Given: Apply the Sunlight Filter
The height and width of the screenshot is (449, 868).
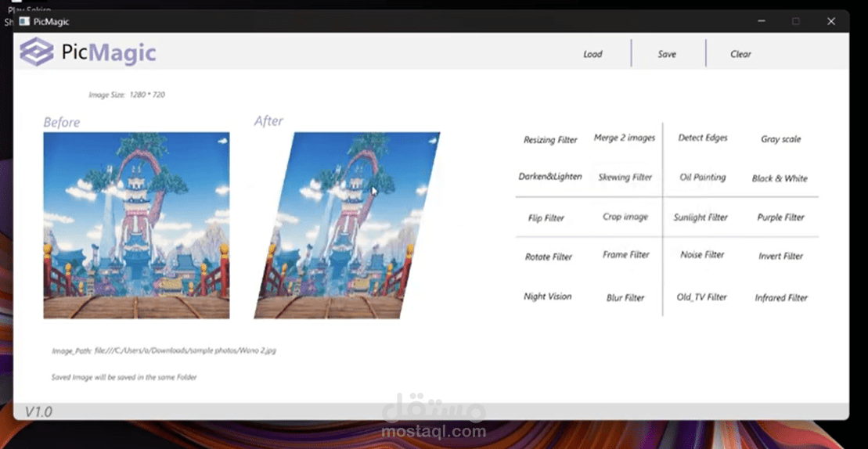Looking at the screenshot, I should 701,217.
